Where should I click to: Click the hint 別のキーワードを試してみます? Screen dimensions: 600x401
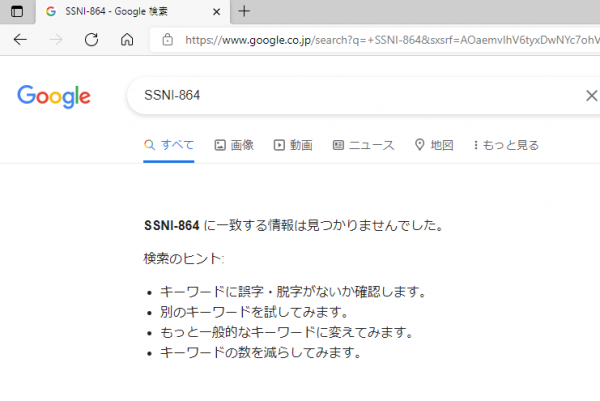(x=254, y=312)
